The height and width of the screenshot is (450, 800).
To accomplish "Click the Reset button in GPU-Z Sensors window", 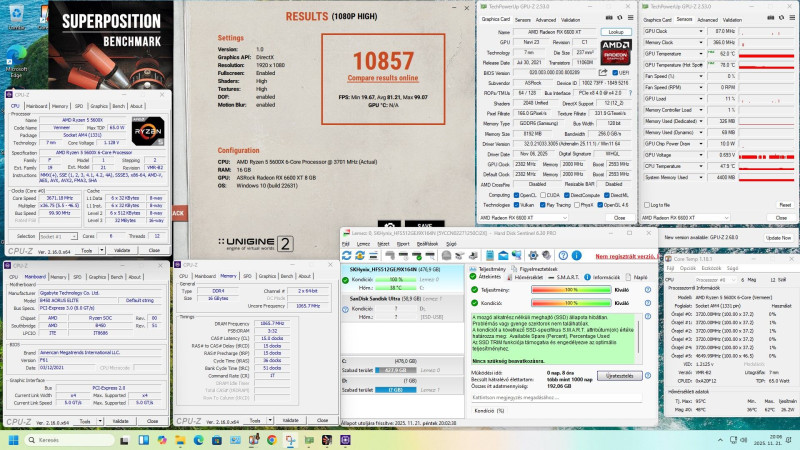I will pyautogui.click(x=785, y=205).
